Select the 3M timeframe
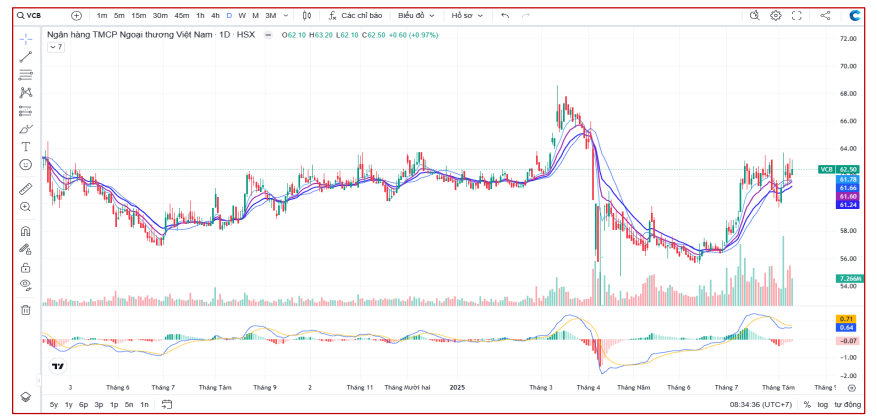The height and width of the screenshot is (420, 877). 271,16
